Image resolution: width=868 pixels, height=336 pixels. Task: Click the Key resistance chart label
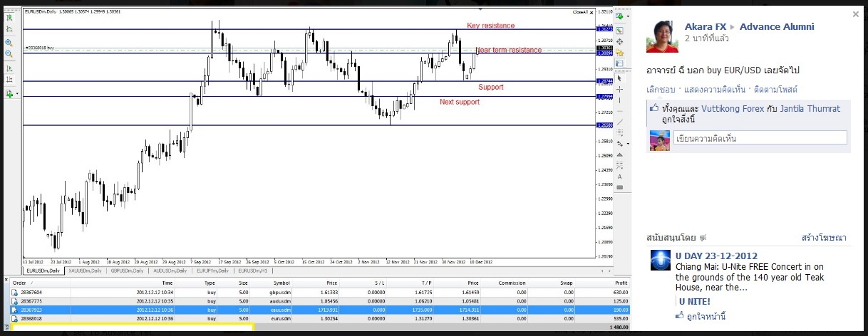click(490, 26)
